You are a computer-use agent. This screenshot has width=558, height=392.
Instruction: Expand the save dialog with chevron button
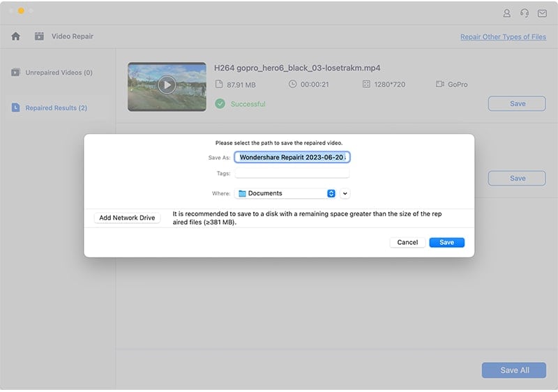coord(345,193)
